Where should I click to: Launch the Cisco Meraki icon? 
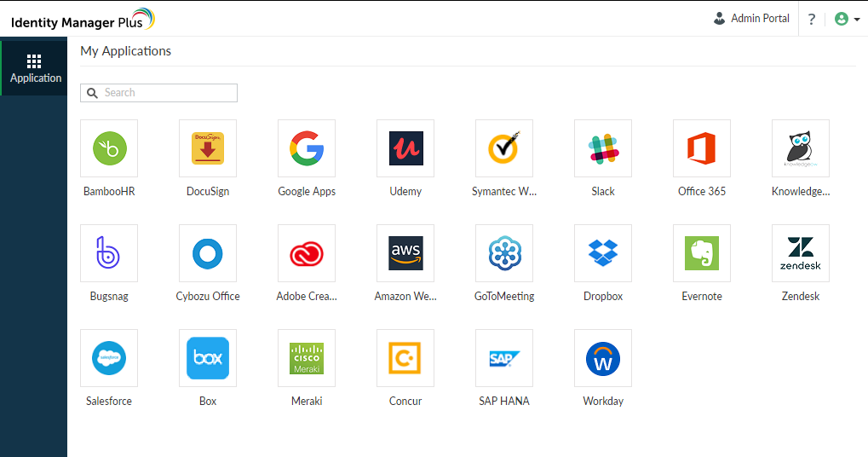pos(307,358)
